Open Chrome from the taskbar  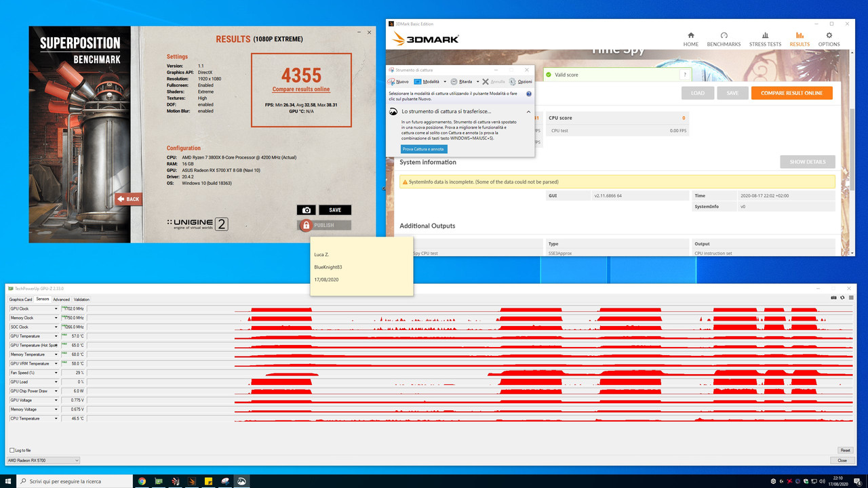tap(142, 481)
